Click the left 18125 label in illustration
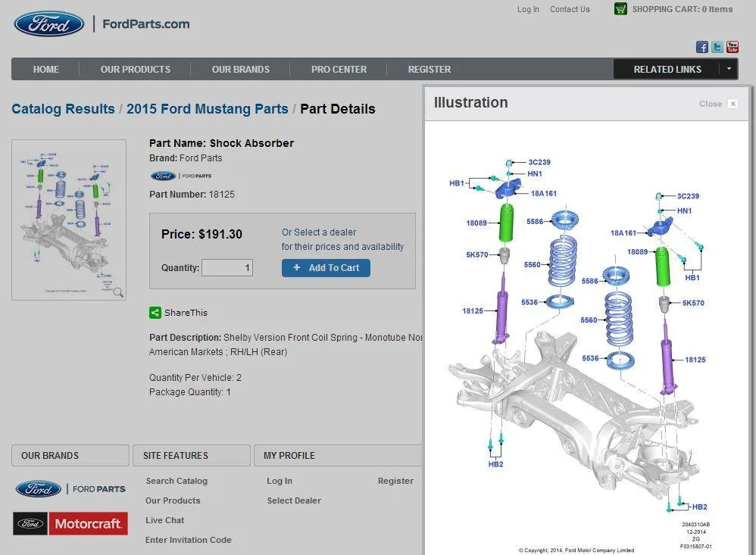Image resolution: width=756 pixels, height=555 pixels. tap(473, 311)
